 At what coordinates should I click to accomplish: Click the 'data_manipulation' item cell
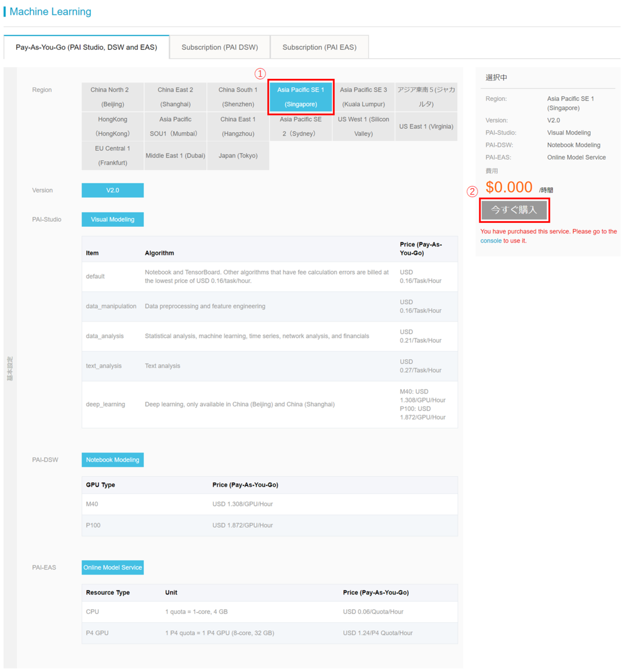click(x=111, y=306)
